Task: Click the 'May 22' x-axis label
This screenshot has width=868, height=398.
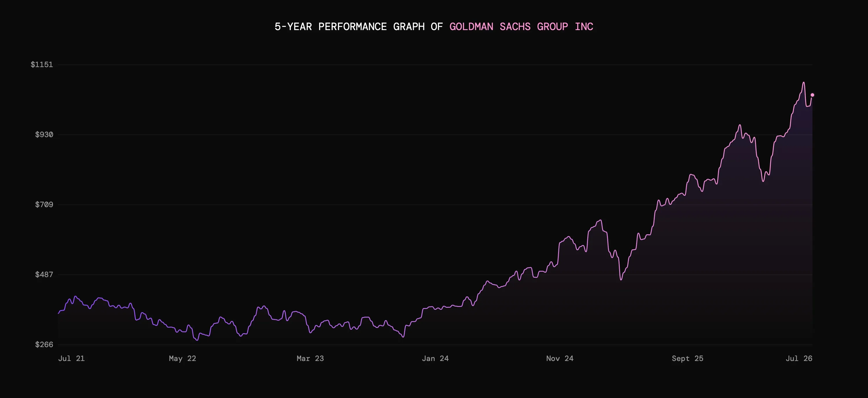Action: [182, 358]
